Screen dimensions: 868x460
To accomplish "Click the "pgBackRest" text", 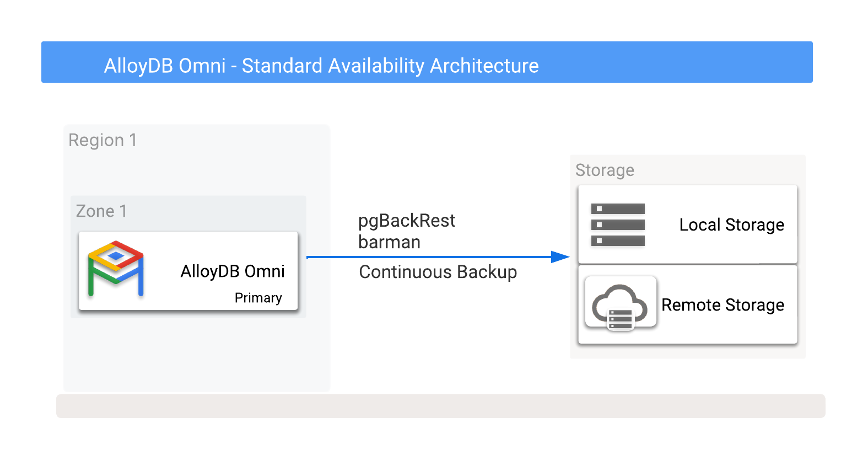I will coord(407,221).
